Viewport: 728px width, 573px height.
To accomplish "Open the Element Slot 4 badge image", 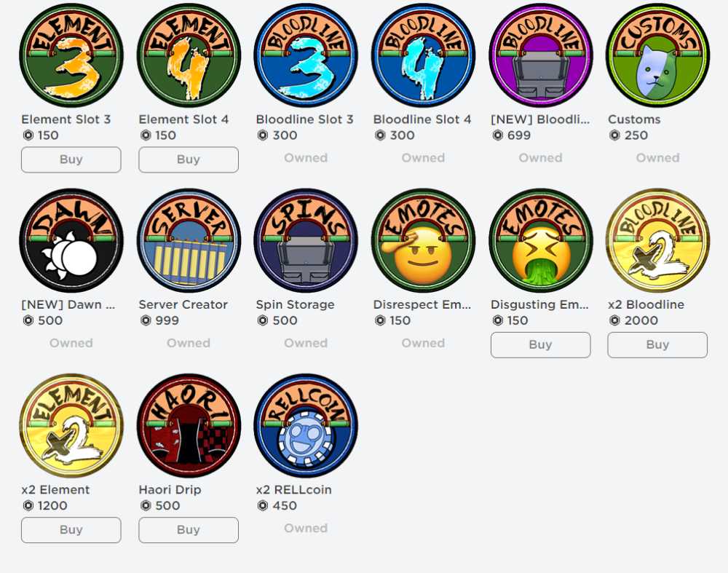I will pyautogui.click(x=189, y=55).
